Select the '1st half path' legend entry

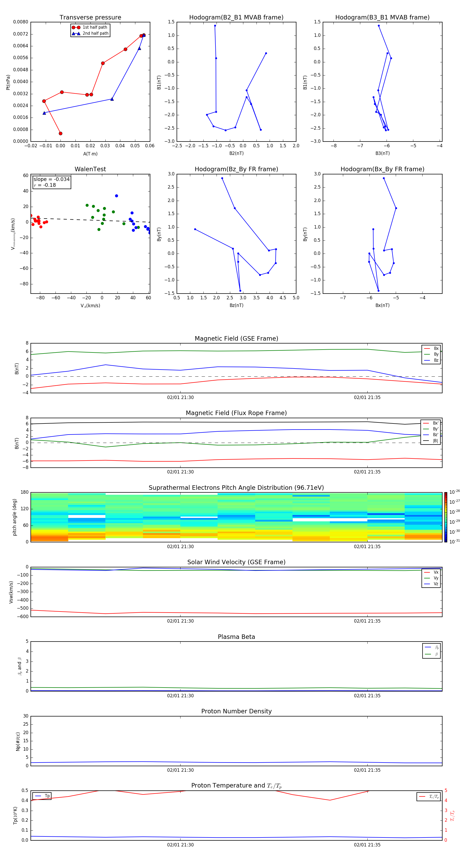click(x=90, y=27)
